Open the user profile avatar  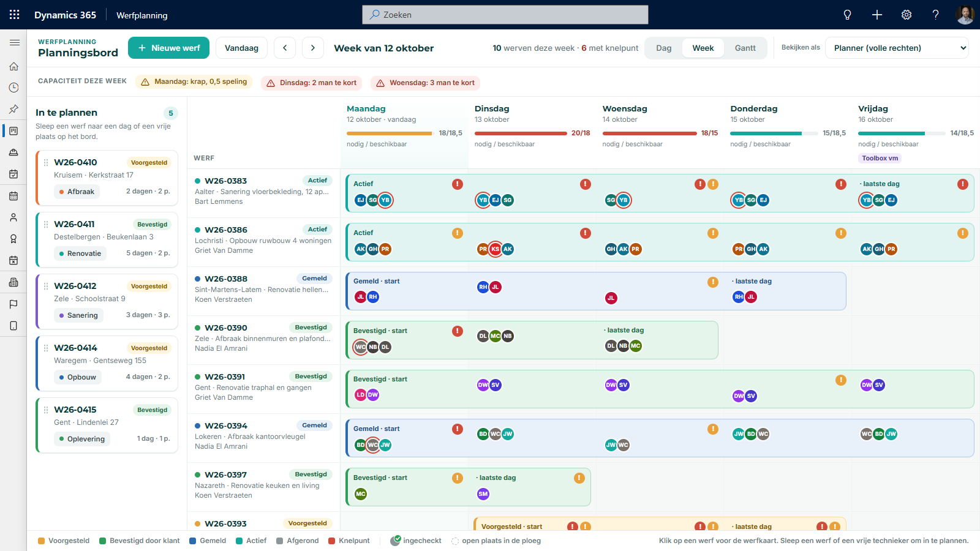[x=965, y=15]
